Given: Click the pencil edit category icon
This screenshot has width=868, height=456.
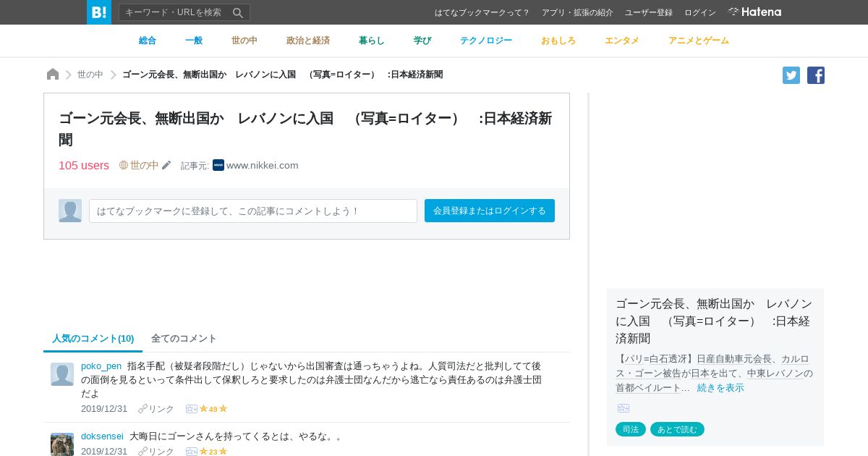Looking at the screenshot, I should pos(166,165).
